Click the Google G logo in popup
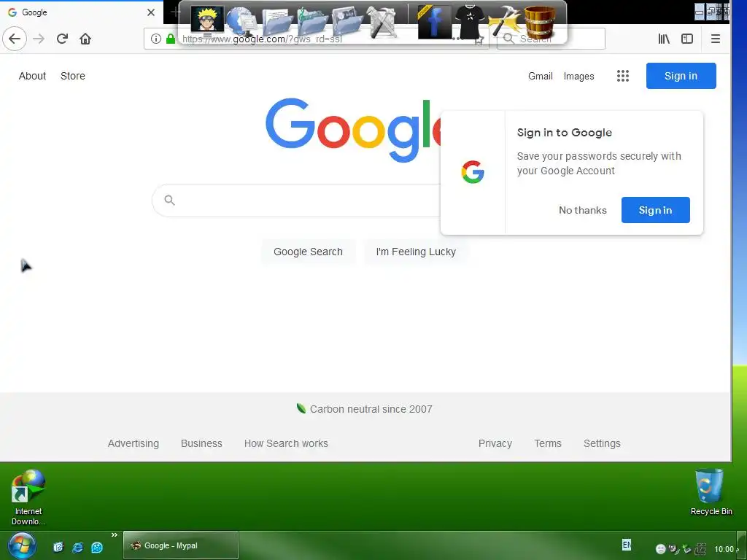This screenshot has height=560, width=747. 473,172
